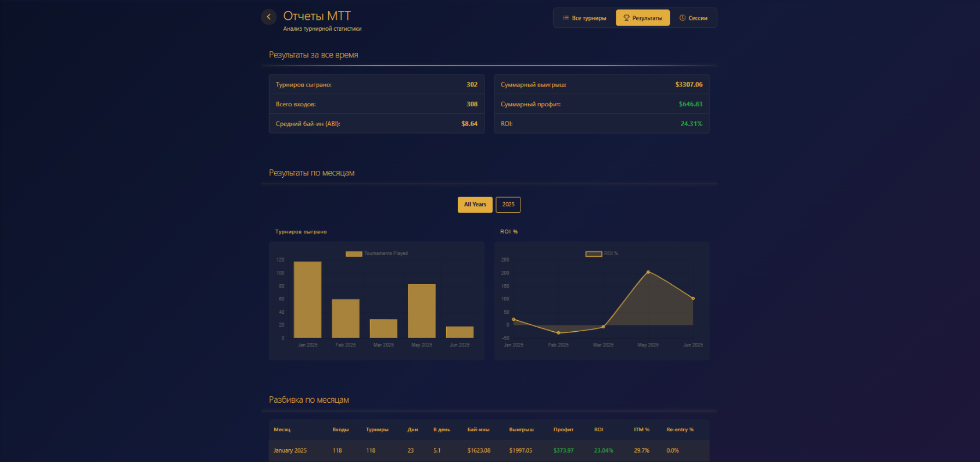Switch to the Сессии tab
The height and width of the screenshot is (462, 980).
694,18
